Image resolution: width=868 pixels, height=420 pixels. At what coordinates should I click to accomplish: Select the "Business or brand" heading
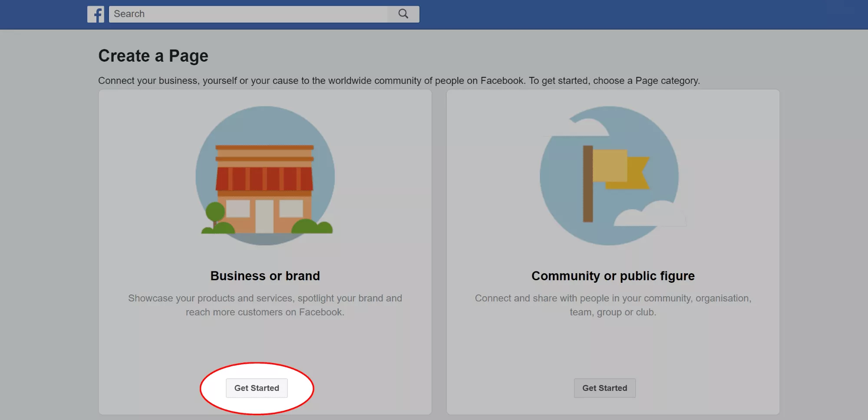(x=265, y=276)
